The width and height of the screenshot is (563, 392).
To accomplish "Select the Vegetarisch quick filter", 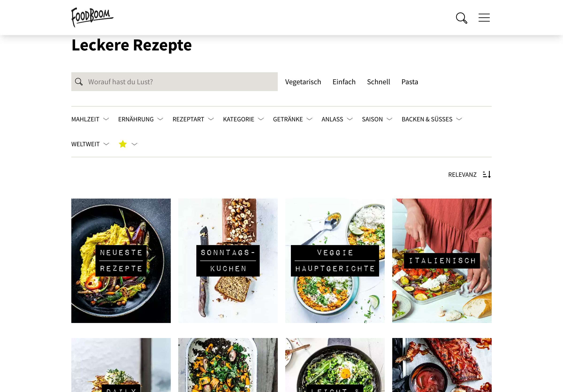I will [x=303, y=82].
